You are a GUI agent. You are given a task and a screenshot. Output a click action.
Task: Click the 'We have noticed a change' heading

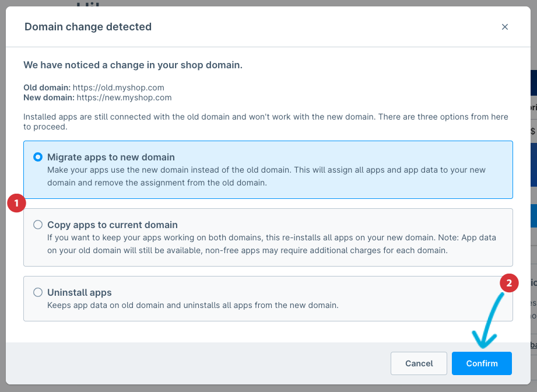click(133, 65)
